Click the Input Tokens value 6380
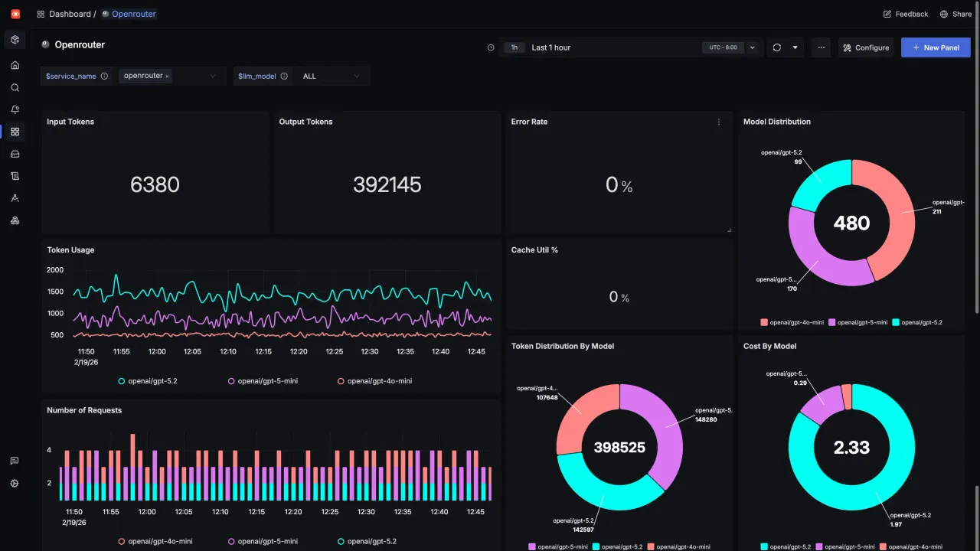980x551 pixels. tap(155, 184)
